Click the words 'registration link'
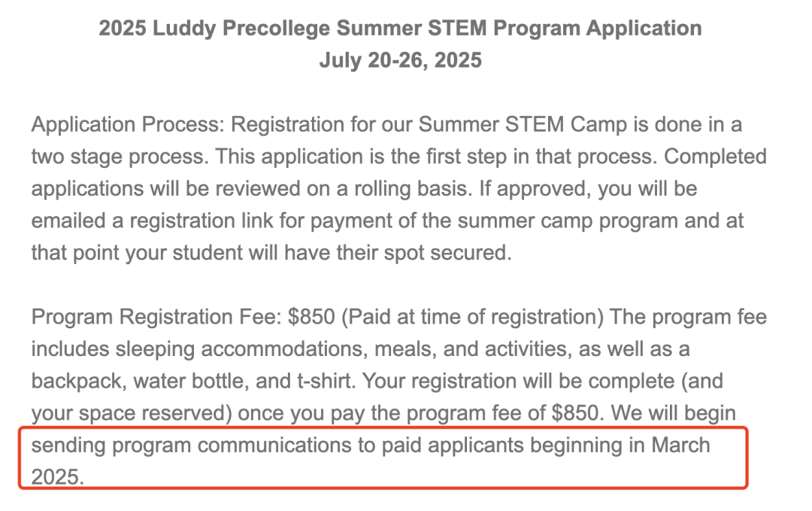This screenshot has width=812, height=511. click(201, 221)
